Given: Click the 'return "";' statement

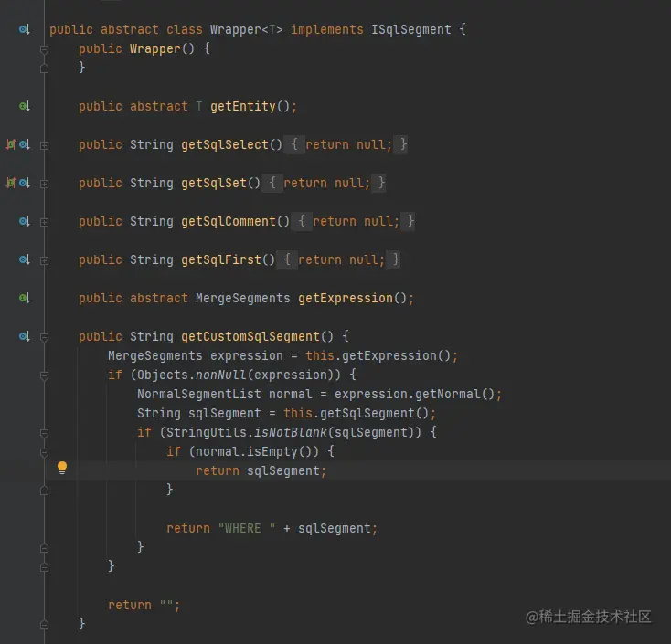Looking at the screenshot, I should click(x=144, y=605).
